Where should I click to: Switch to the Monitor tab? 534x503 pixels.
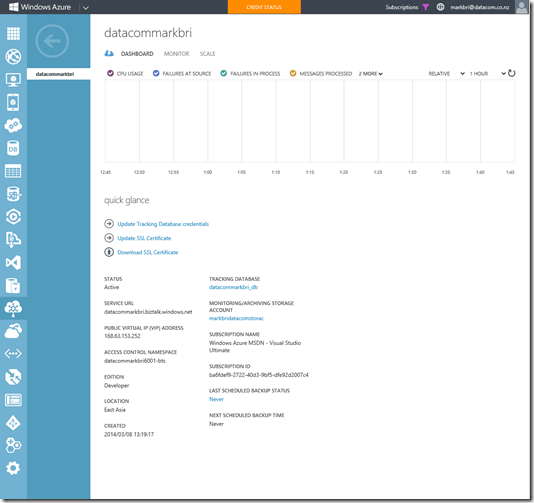[x=176, y=54]
